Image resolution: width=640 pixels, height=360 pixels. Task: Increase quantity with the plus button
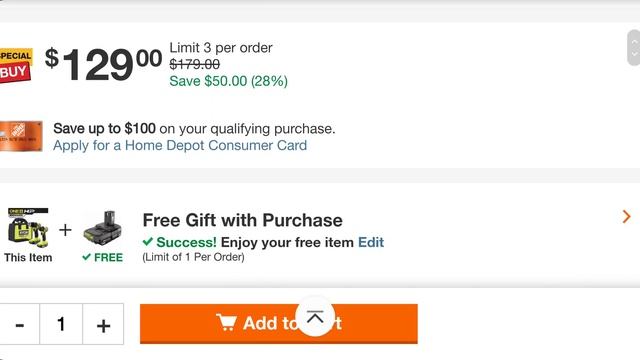[103, 324]
